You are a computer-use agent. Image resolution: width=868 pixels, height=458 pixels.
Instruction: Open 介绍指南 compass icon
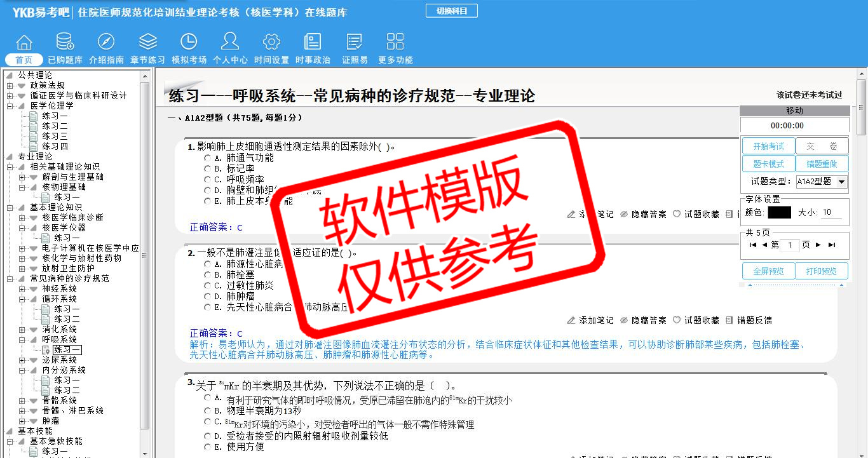[106, 43]
